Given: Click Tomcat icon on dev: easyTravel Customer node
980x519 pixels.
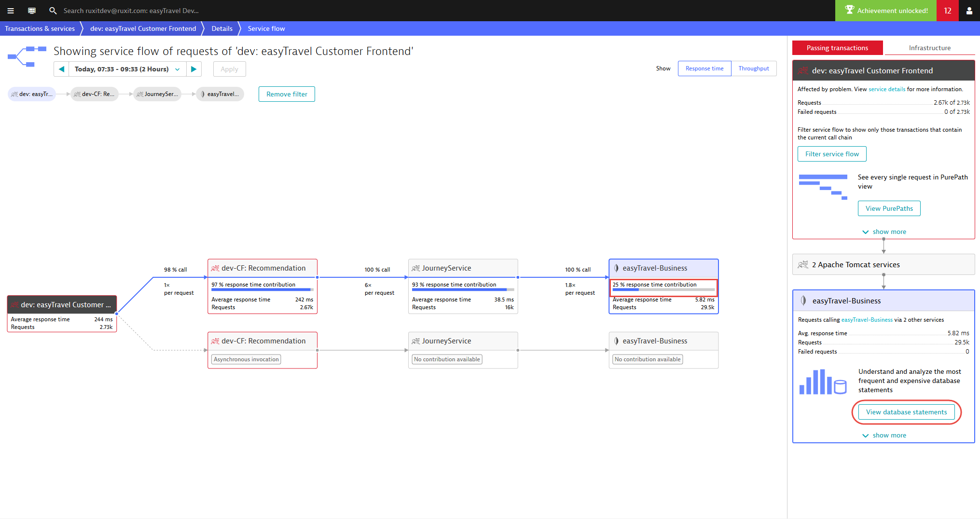Looking at the screenshot, I should click(x=14, y=305).
